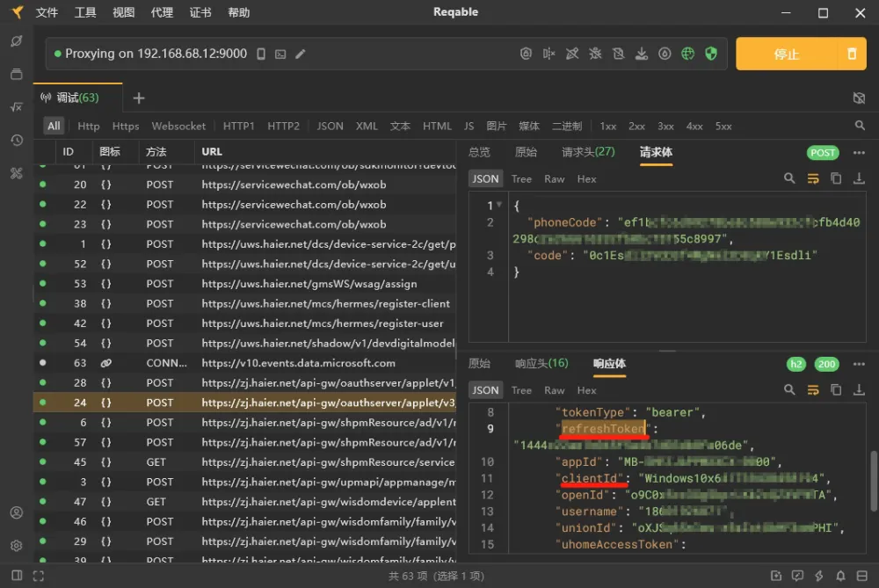Open the 帮助 menu
879x588 pixels.
[x=239, y=12]
